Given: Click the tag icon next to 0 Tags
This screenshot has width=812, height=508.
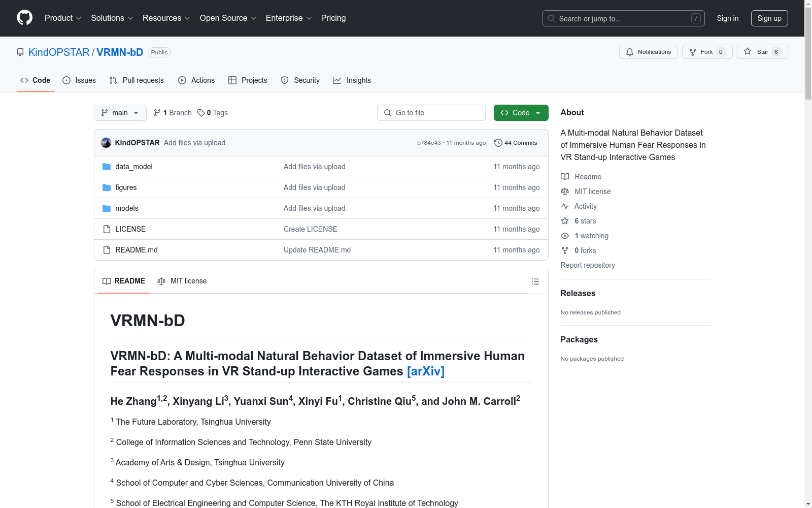Looking at the screenshot, I should pos(201,113).
